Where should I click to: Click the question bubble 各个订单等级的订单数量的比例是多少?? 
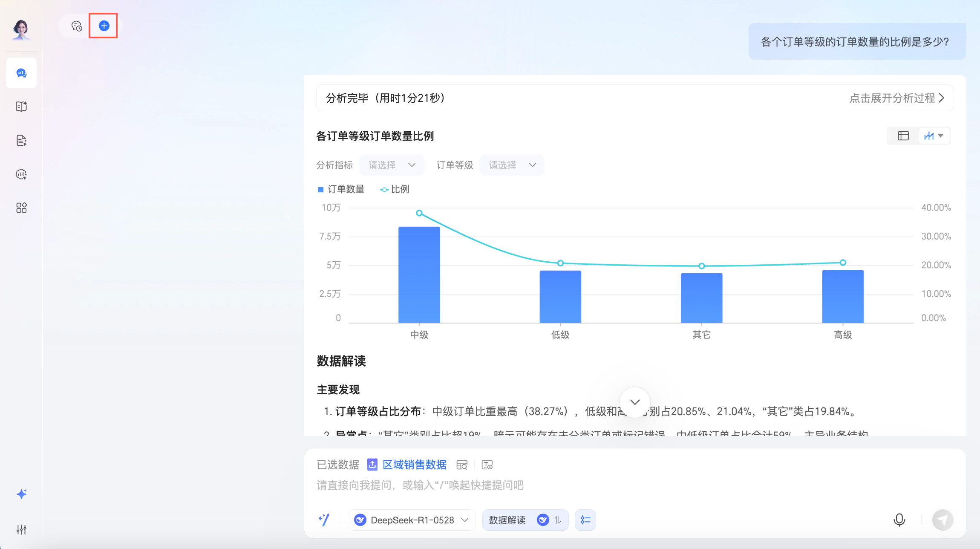point(857,41)
